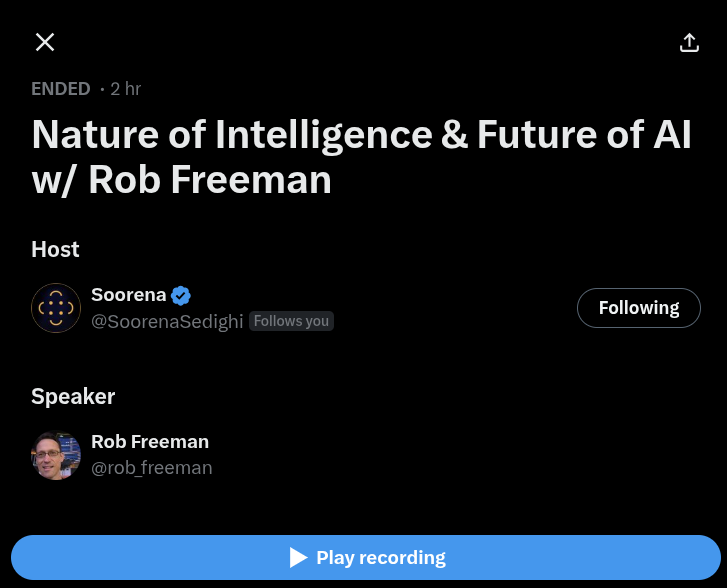Open Rob Freeman's speaker profile photo

pos(56,455)
